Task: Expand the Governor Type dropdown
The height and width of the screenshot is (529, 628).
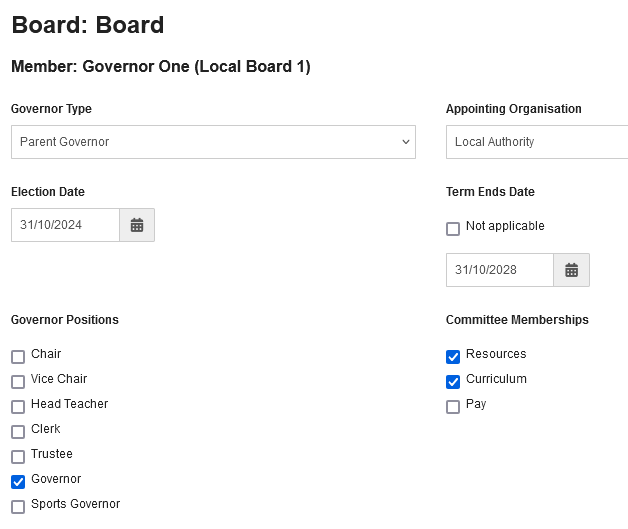Action: click(213, 142)
